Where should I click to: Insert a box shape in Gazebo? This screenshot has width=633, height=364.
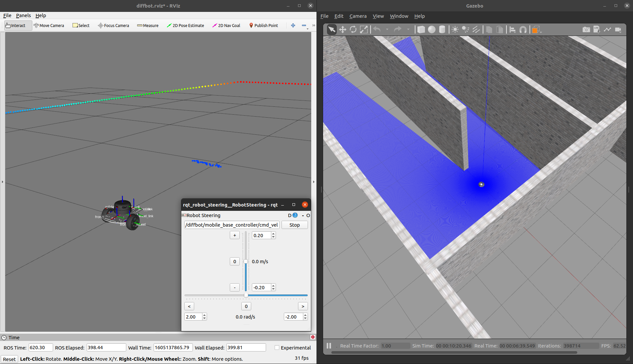pyautogui.click(x=421, y=30)
